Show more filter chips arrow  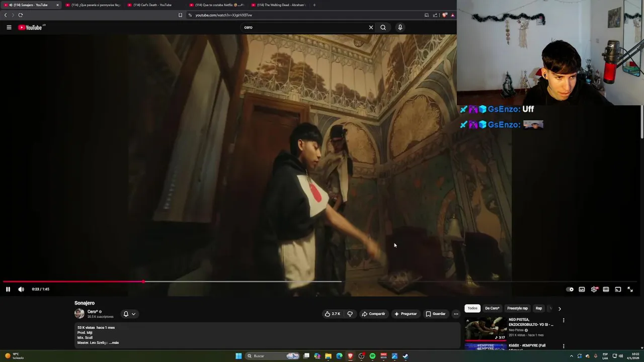pyautogui.click(x=559, y=309)
